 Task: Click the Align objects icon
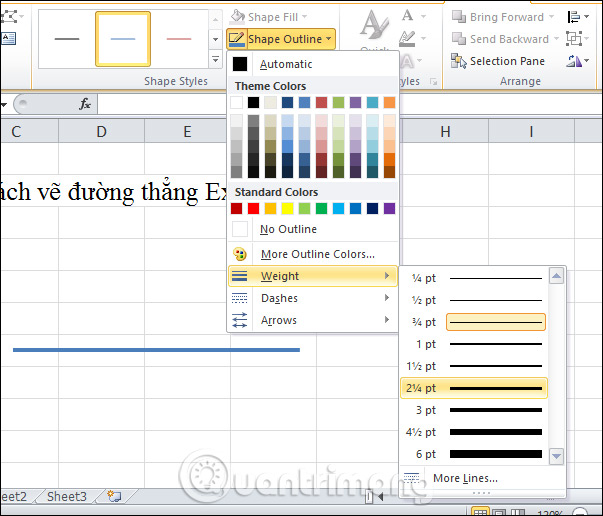click(x=574, y=17)
